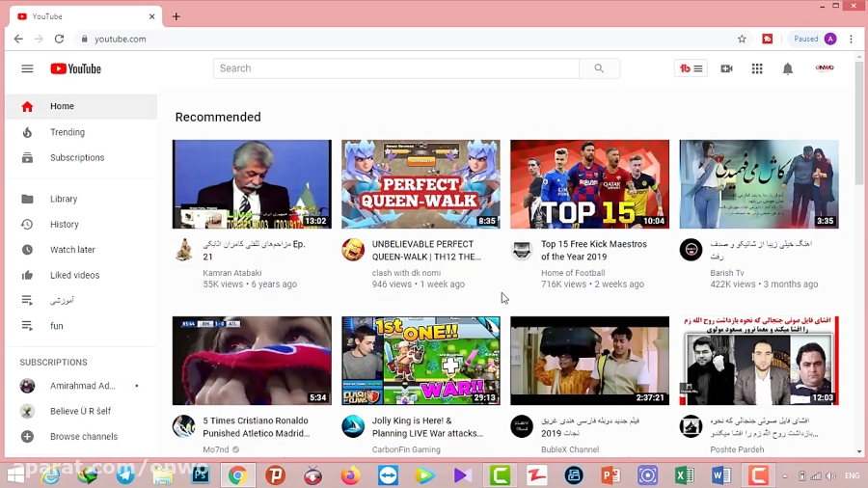Open UNBELIEVABLE PERFECT QUEEN-WALK video title

click(426, 250)
